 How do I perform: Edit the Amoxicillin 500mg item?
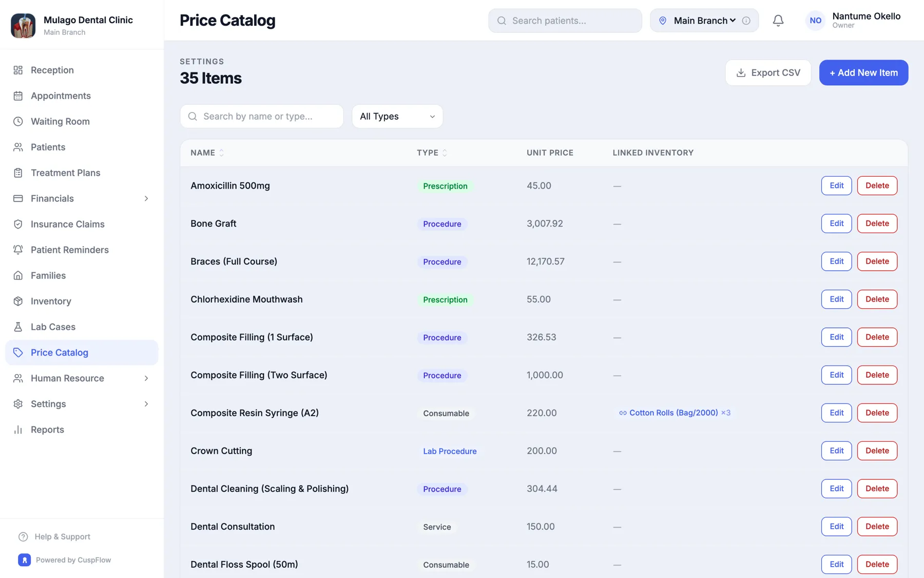point(836,185)
